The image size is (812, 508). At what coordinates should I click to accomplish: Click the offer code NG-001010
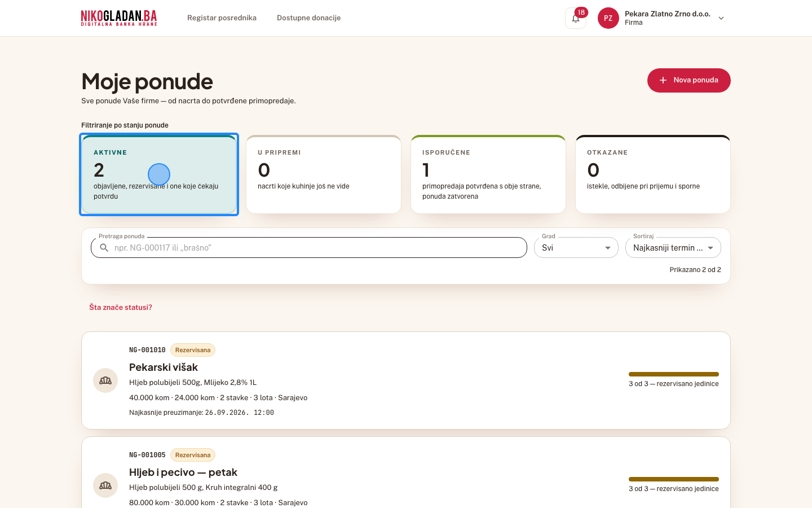point(147,350)
